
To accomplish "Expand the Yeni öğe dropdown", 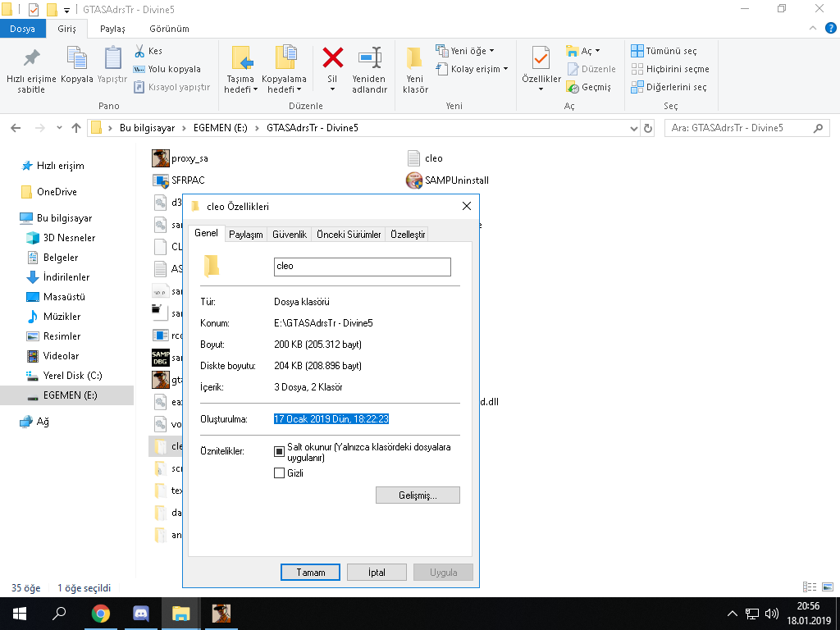I will [x=471, y=51].
